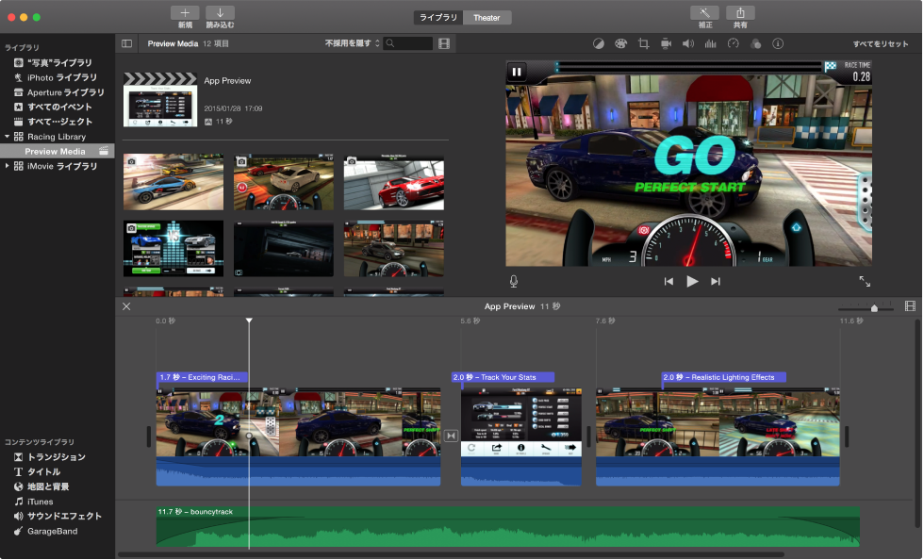Click the timeline playhead marker
The height and width of the screenshot is (560, 924).
pos(249,321)
